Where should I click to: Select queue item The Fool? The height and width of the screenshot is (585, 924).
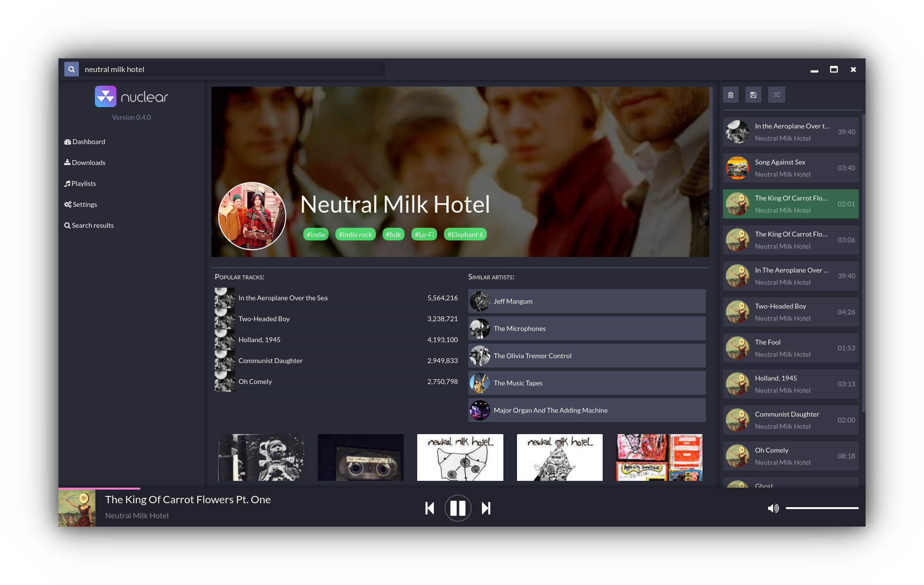pos(791,348)
